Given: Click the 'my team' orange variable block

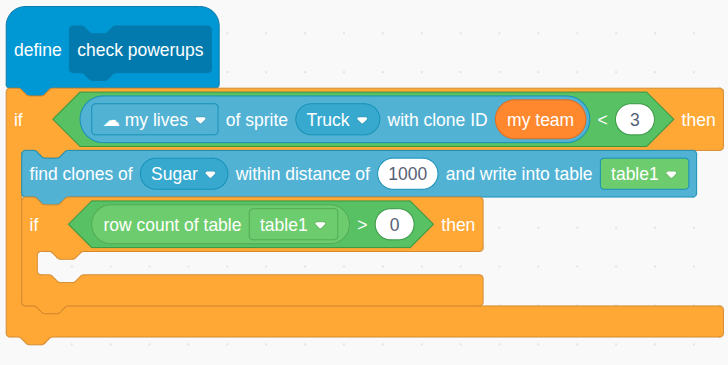Looking at the screenshot, I should pyautogui.click(x=540, y=120).
